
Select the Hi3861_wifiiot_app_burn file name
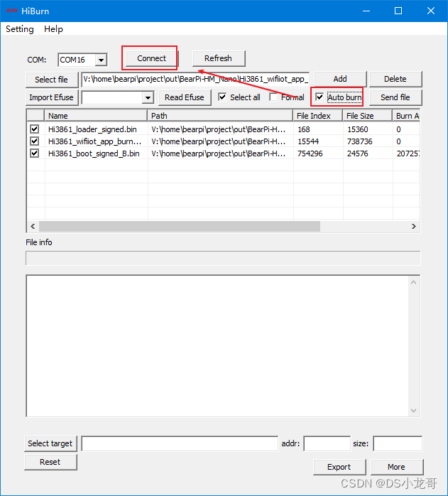(94, 141)
